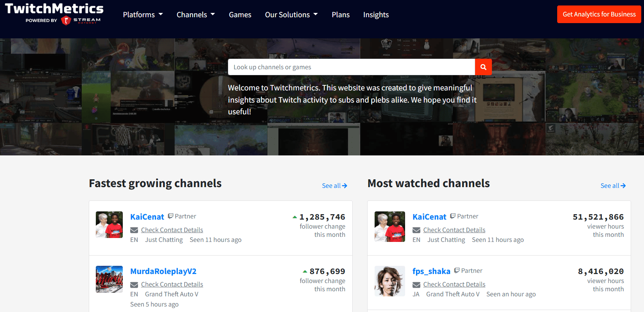The width and height of the screenshot is (644, 312).
Task: Check Contact Details for MurdaRoleplayV2
Action: (172, 285)
